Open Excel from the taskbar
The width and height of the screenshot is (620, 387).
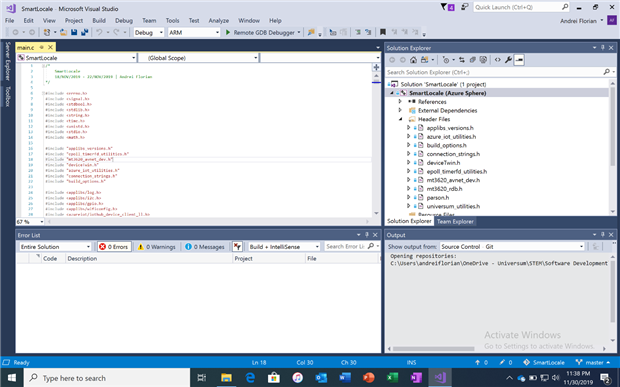click(x=392, y=378)
